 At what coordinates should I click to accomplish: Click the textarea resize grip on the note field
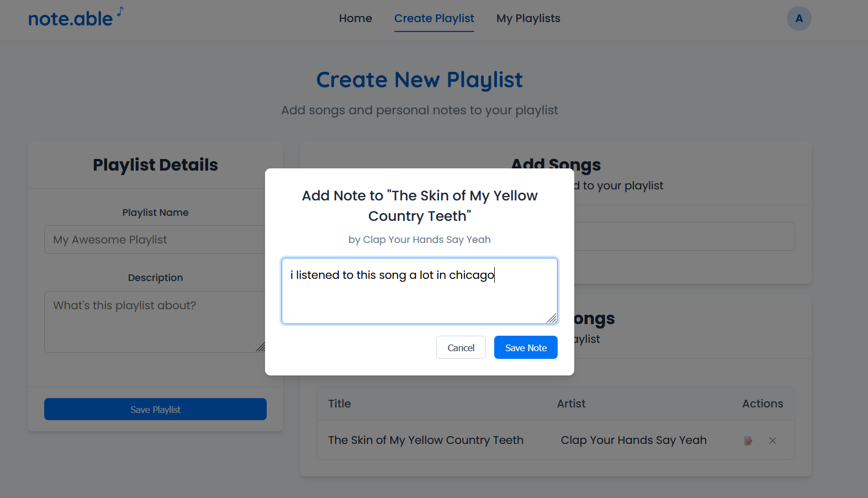click(552, 319)
